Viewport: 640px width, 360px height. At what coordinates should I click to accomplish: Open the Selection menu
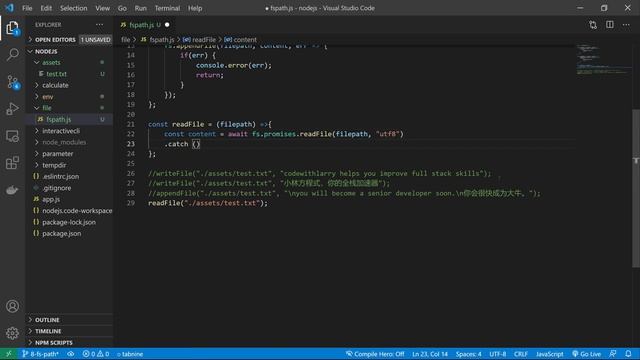click(x=73, y=8)
